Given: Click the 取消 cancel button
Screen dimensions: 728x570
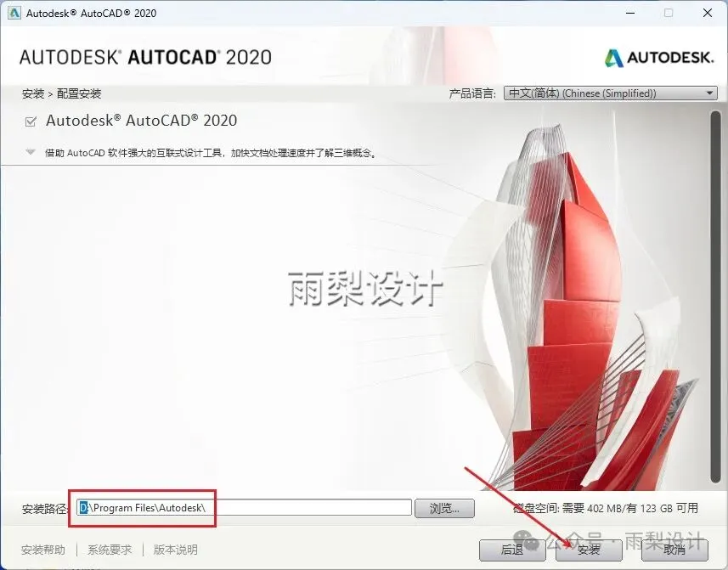Looking at the screenshot, I should click(x=674, y=550).
